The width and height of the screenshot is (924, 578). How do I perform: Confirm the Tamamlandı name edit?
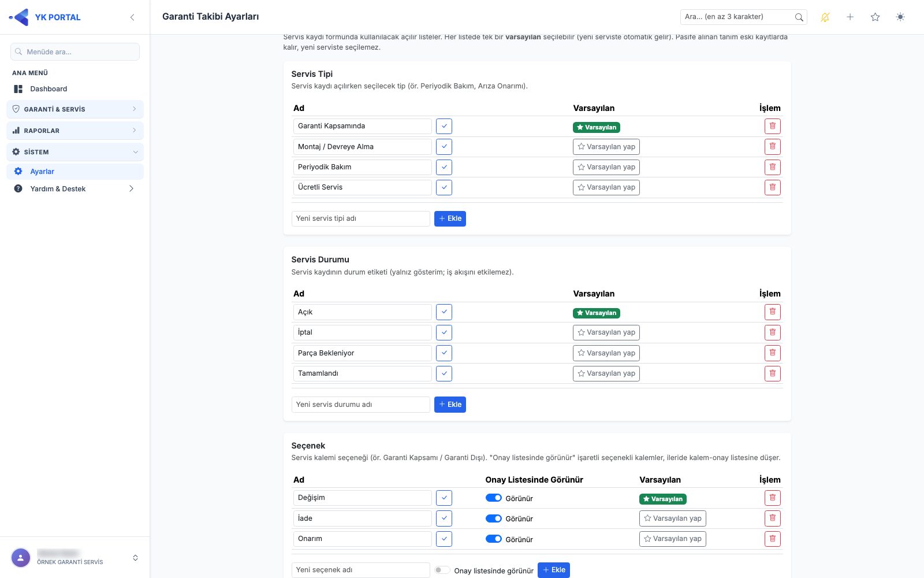[x=444, y=373]
